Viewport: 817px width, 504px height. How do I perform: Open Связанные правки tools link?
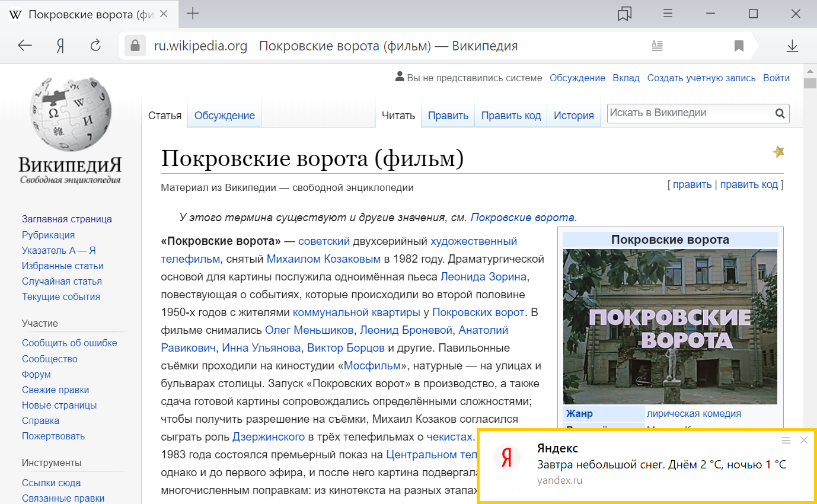click(63, 498)
